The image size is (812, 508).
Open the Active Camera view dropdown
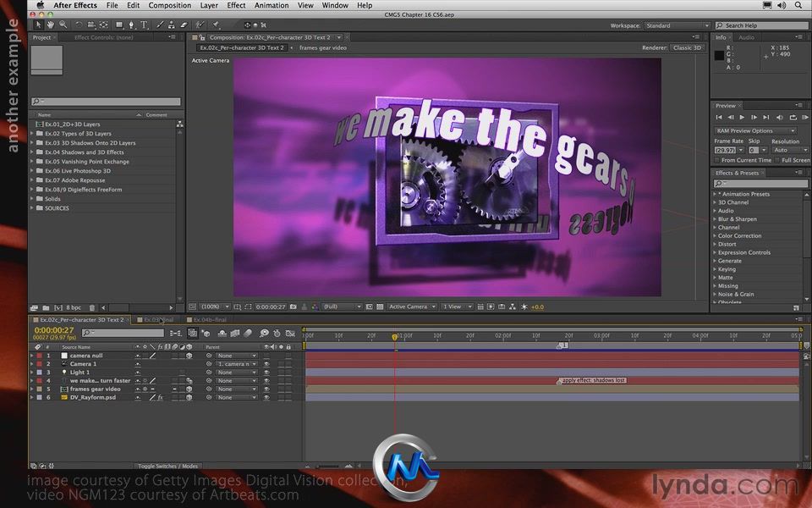coord(412,306)
